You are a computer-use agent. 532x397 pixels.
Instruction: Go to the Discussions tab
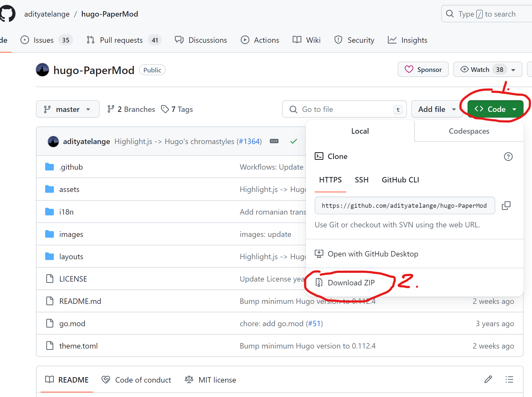click(x=201, y=40)
